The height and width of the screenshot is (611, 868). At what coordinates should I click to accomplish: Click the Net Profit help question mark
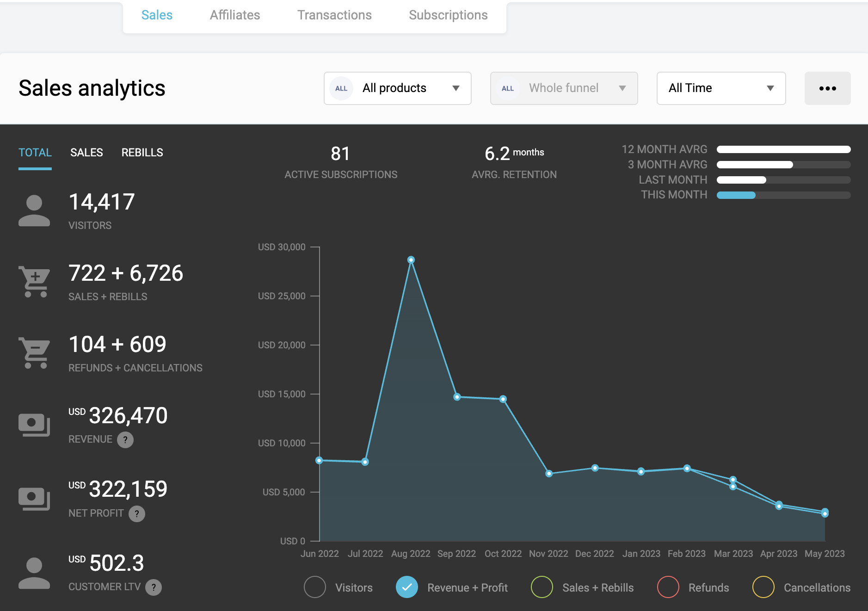[136, 514]
